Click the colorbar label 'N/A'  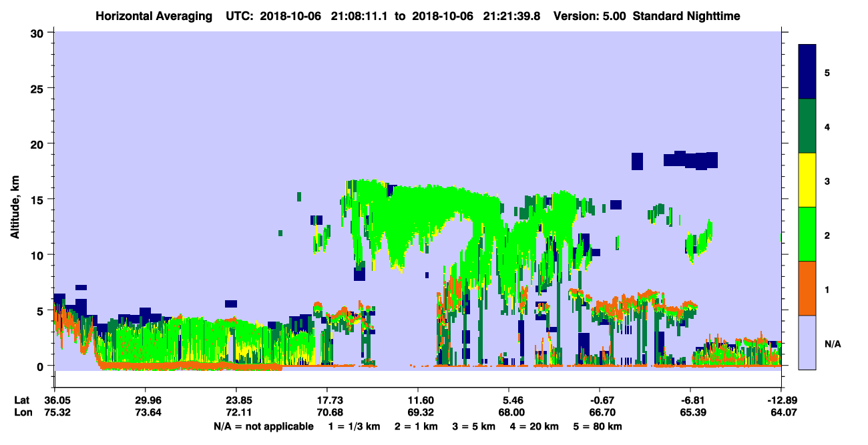pyautogui.click(x=832, y=344)
